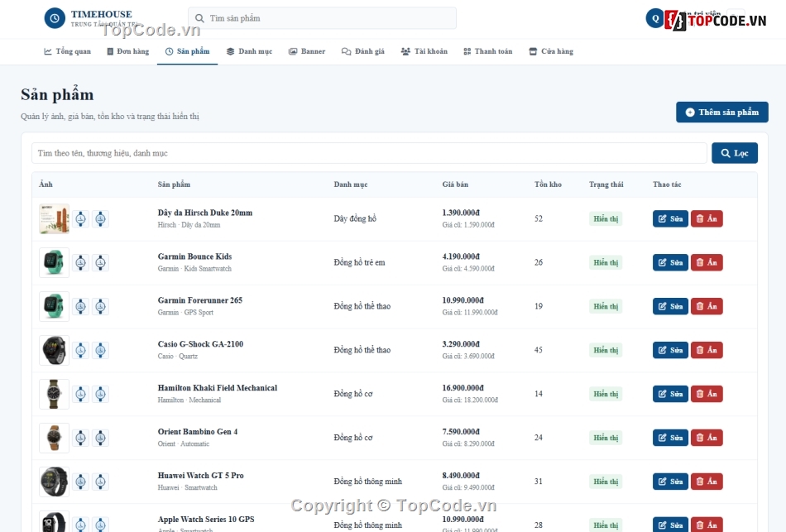Image resolution: width=786 pixels, height=532 pixels.
Task: Open the Tài khoản tab
Action: tap(424, 51)
